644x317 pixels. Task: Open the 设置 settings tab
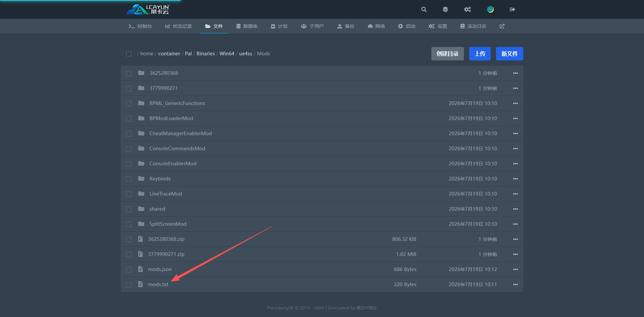point(438,26)
